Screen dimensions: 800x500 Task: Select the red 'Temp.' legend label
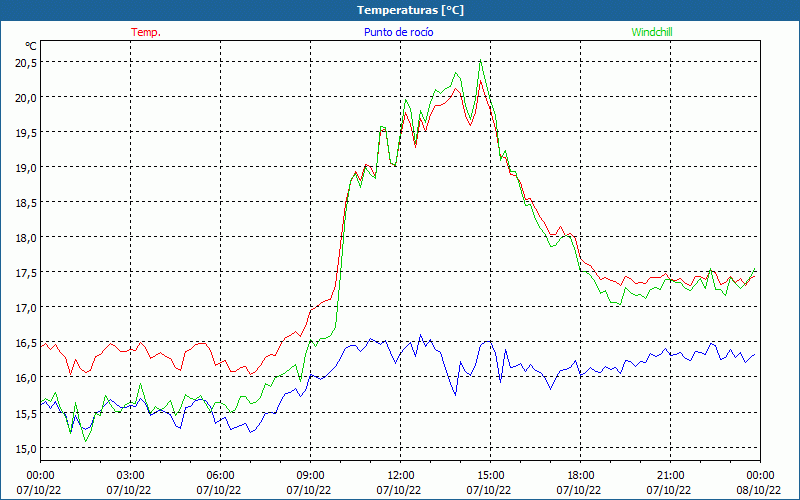click(146, 32)
